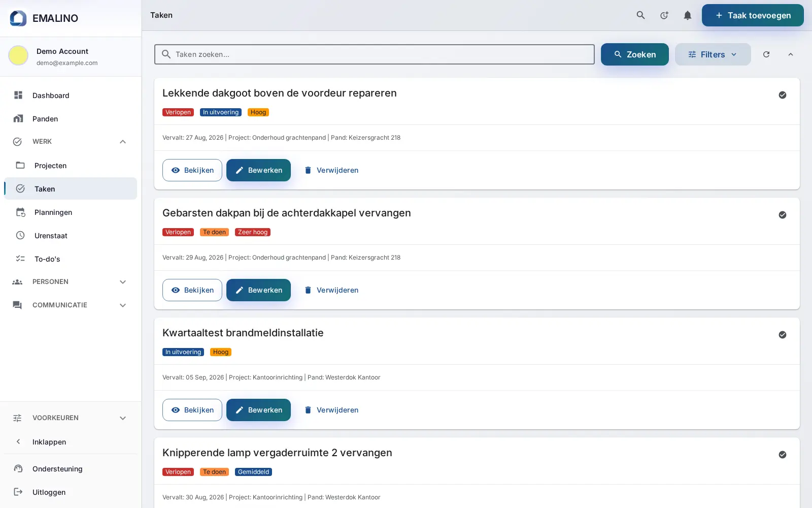Focus the Taken zoeken search field
Image resolution: width=812 pixels, height=508 pixels.
(375, 54)
